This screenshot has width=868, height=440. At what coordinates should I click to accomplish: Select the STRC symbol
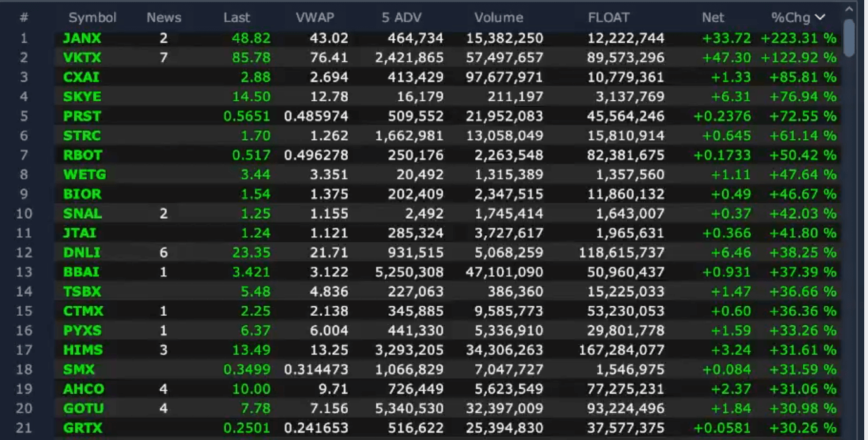(82, 136)
